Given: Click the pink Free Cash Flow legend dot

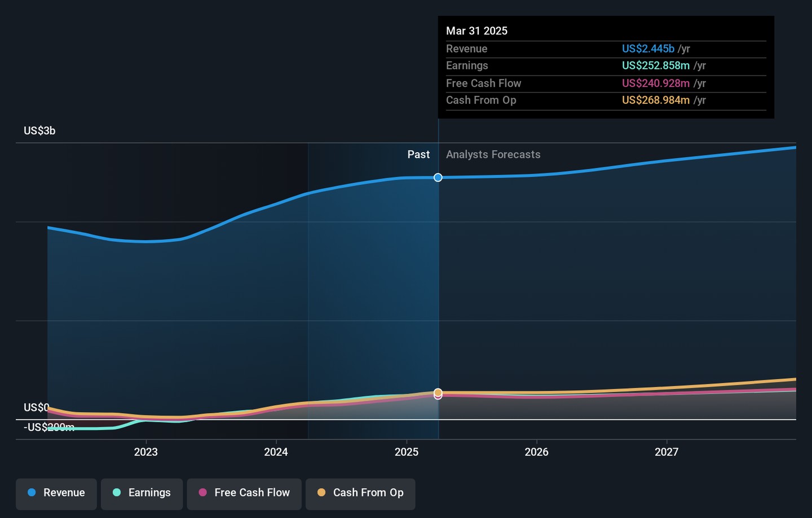Looking at the screenshot, I should click(203, 493).
